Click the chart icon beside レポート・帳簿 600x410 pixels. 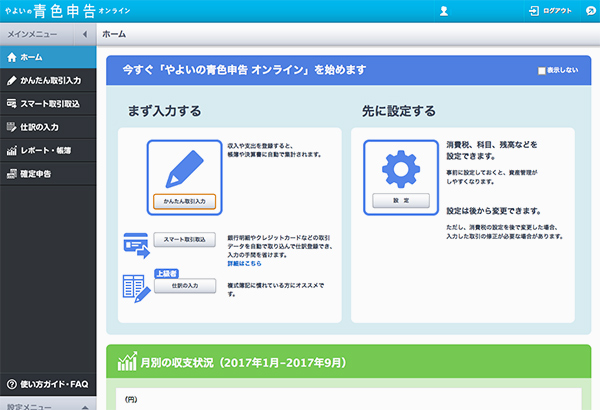12,150
